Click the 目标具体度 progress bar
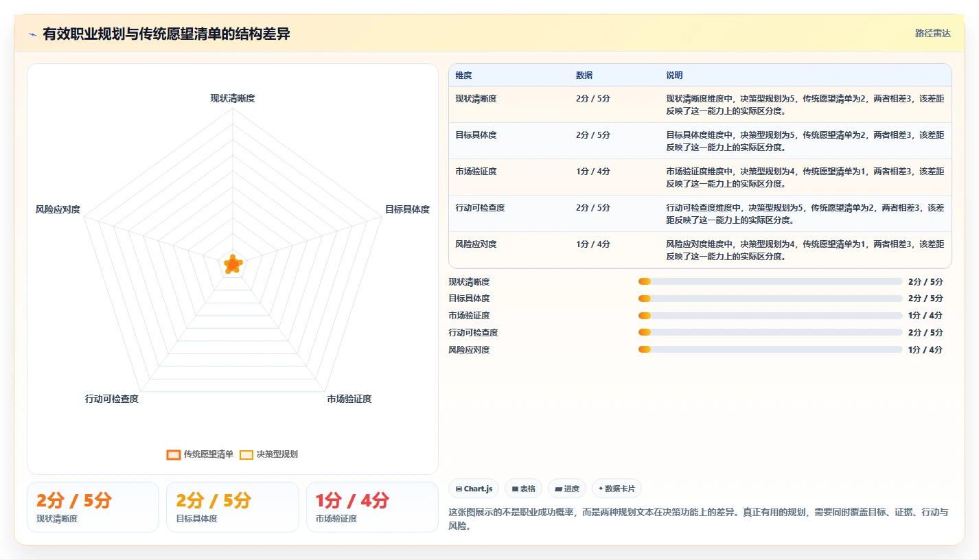 [x=770, y=299]
